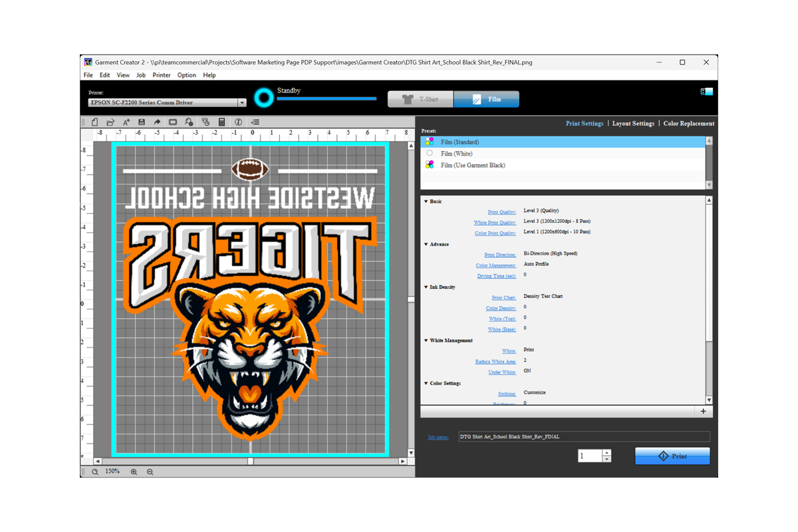The image size is (798, 532).
Task: Open the Under White link
Action: pos(502,372)
